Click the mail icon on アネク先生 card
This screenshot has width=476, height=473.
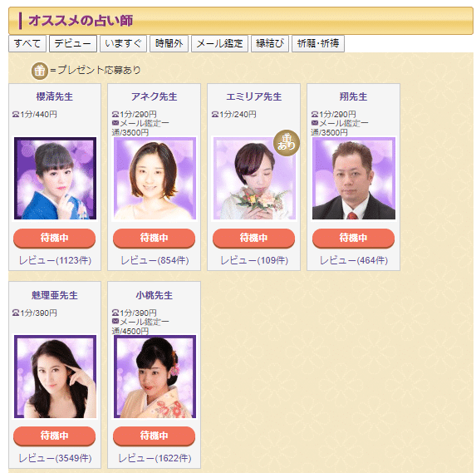pyautogui.click(x=115, y=123)
